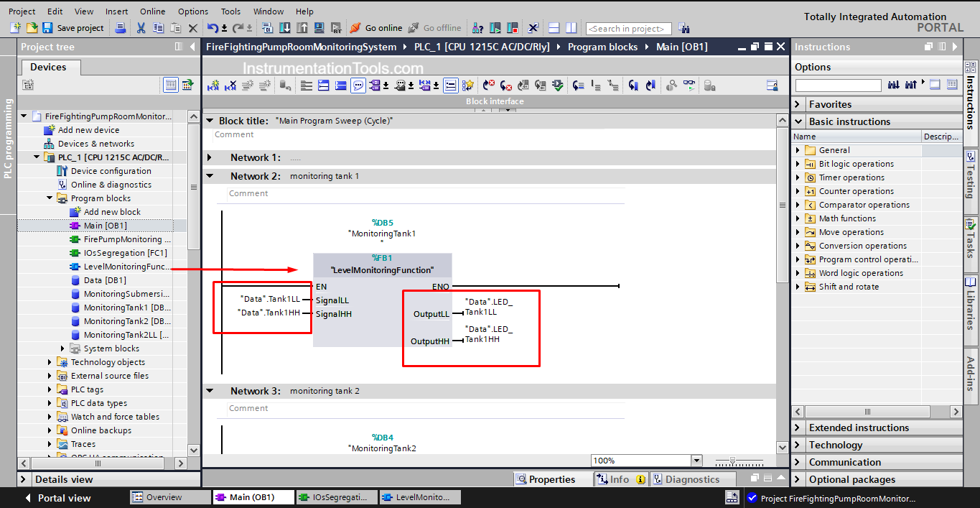Click the Search in project field
This screenshot has height=508, width=980.
628,29
